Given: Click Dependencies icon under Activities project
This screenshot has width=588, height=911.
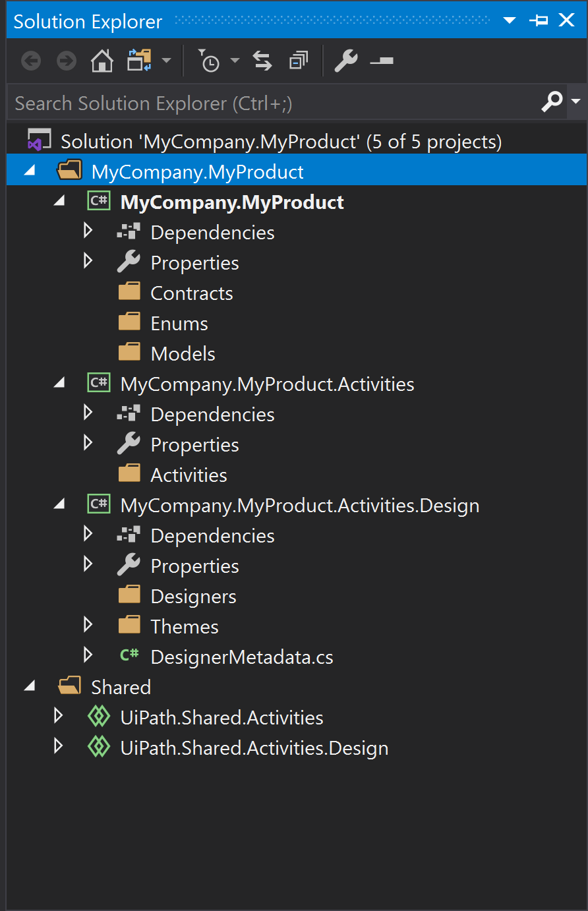Looking at the screenshot, I should pos(129,413).
